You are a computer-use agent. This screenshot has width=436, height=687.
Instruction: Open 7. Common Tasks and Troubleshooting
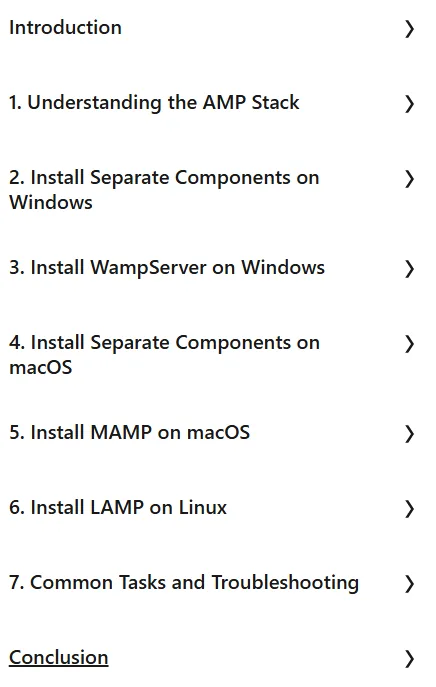tap(184, 583)
